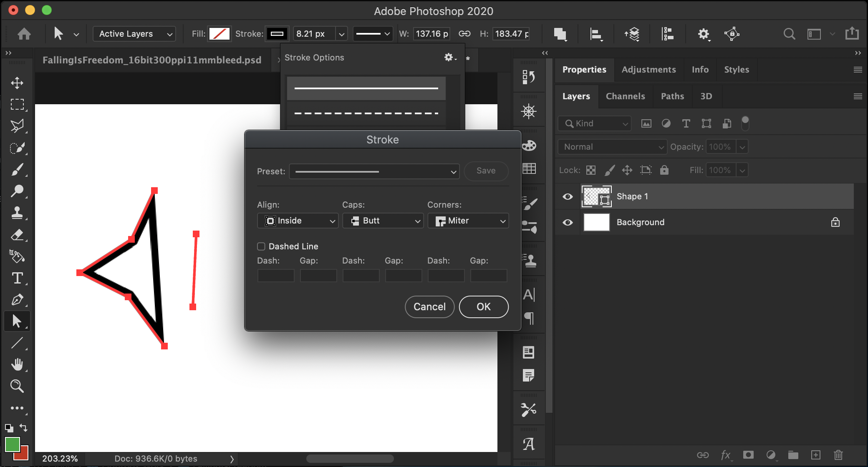Select the Brush tool in the toolbar
Viewport: 868px width, 467px height.
17,169
